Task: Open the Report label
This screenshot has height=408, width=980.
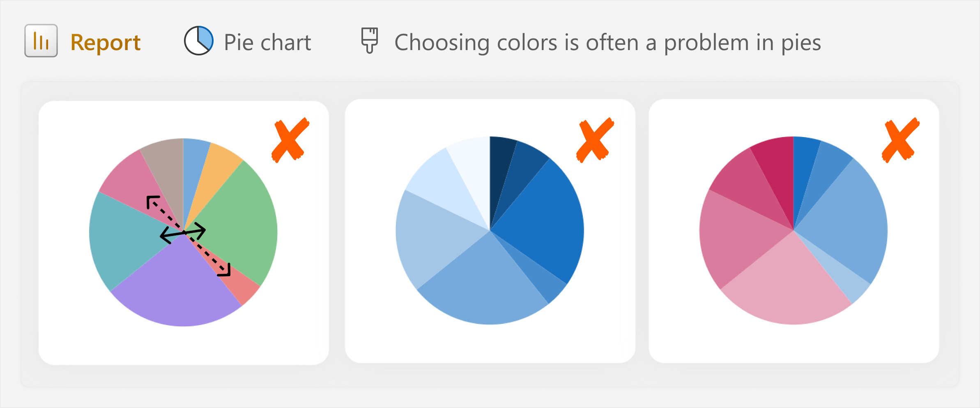Action: 106,42
